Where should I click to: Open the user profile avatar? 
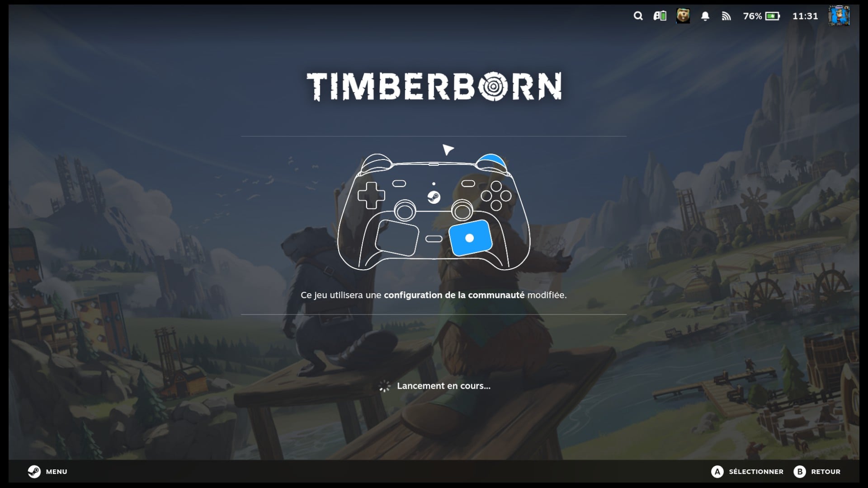click(x=839, y=16)
